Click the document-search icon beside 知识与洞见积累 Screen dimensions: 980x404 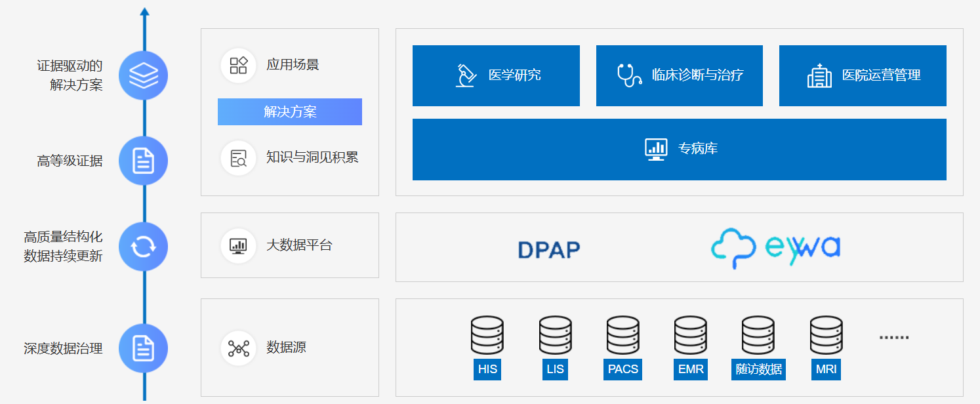coord(238,158)
